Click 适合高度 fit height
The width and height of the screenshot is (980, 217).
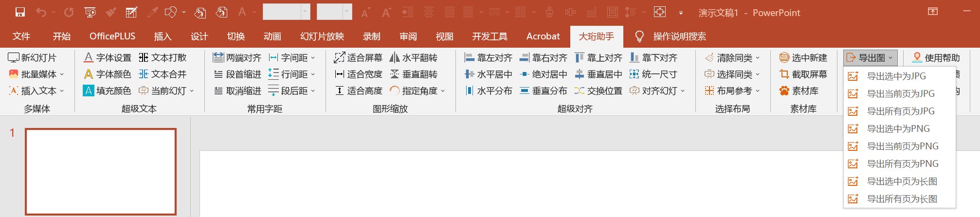[358, 90]
